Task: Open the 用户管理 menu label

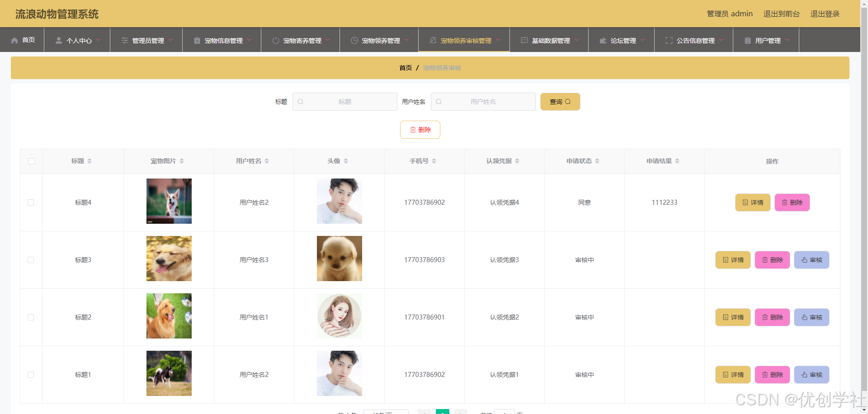Action: click(x=768, y=41)
